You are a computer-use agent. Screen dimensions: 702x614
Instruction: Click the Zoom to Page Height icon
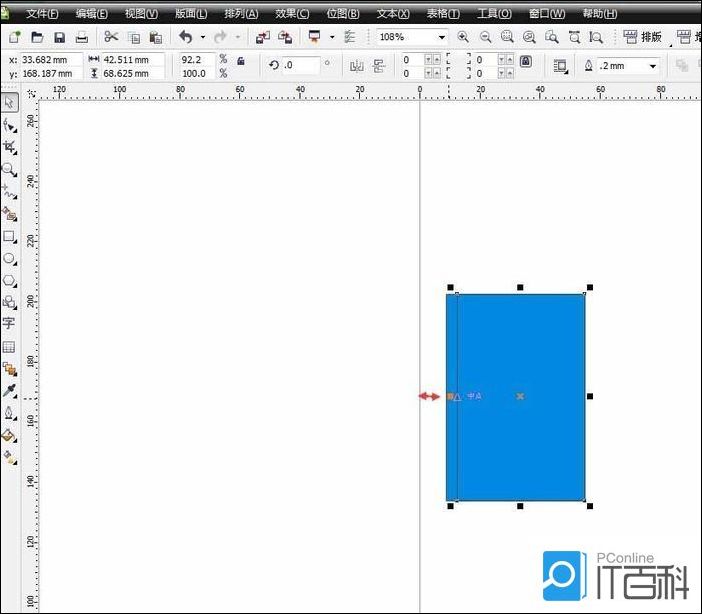596,37
